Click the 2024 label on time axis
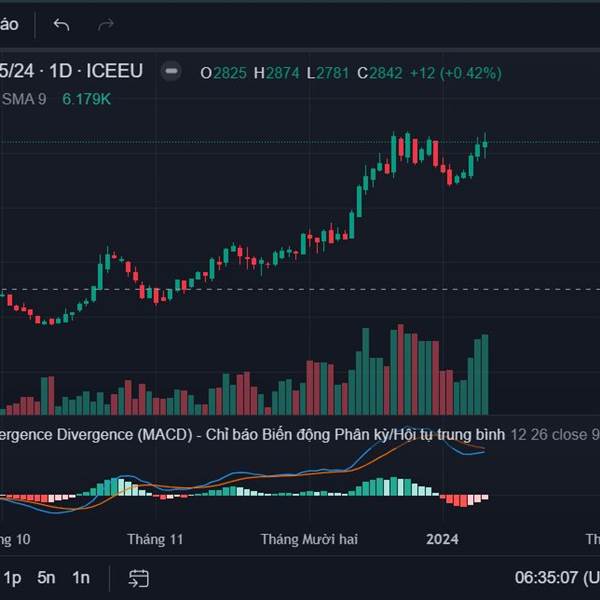This screenshot has height=600, width=600. point(442,539)
